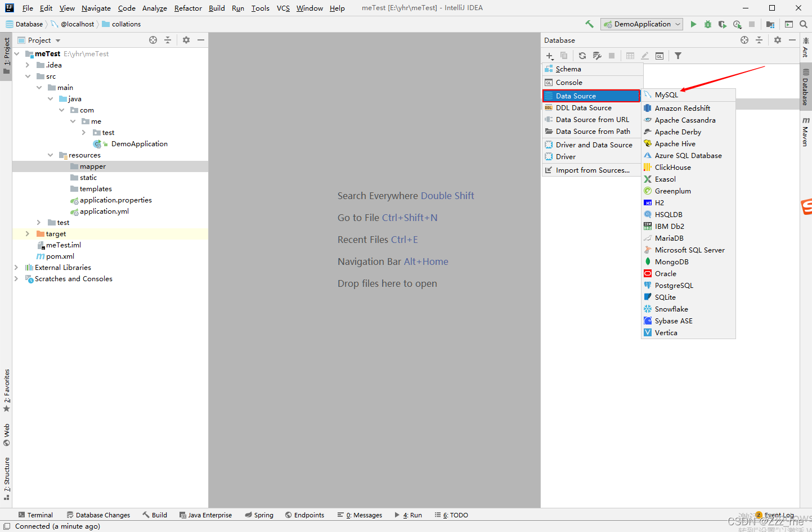Choose Data Source from URL
Image resolution: width=812 pixels, height=532 pixels.
coord(593,119)
